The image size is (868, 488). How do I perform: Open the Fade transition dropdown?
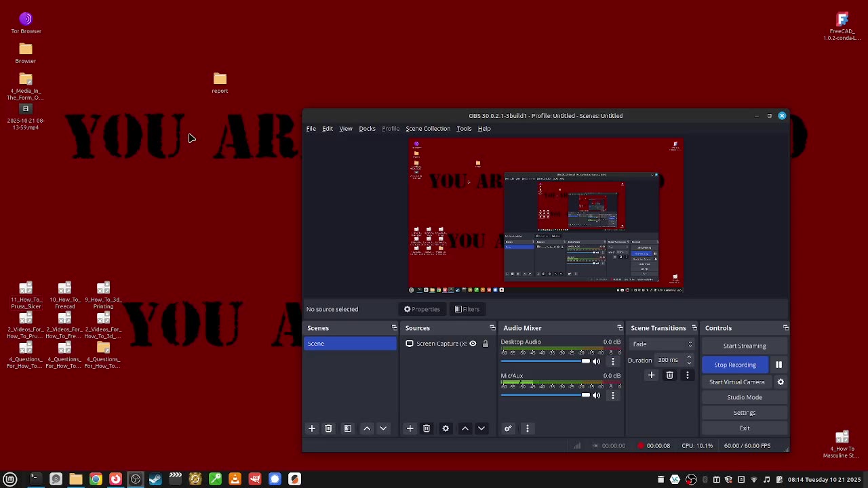pyautogui.click(x=661, y=344)
